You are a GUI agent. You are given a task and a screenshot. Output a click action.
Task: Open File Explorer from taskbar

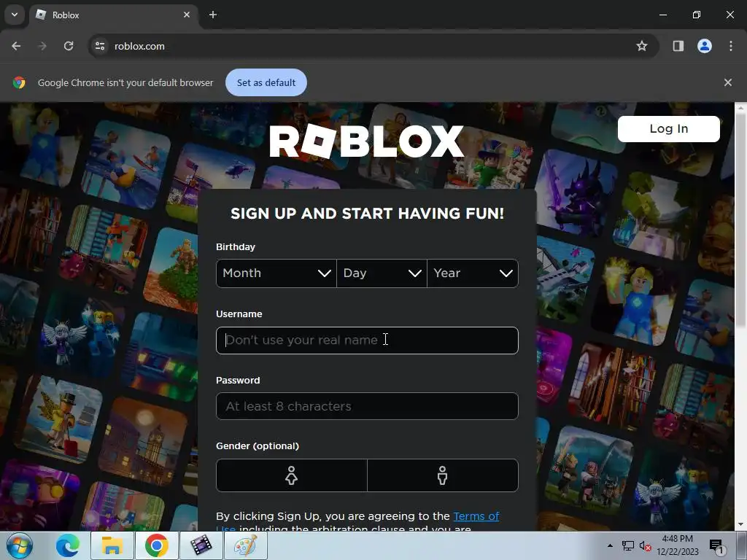pyautogui.click(x=112, y=545)
